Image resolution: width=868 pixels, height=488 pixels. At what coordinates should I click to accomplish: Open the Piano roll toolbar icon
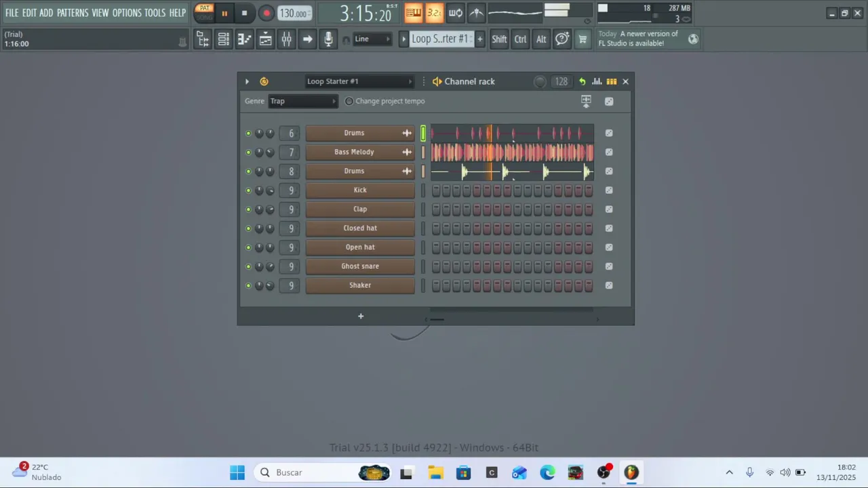(x=244, y=39)
